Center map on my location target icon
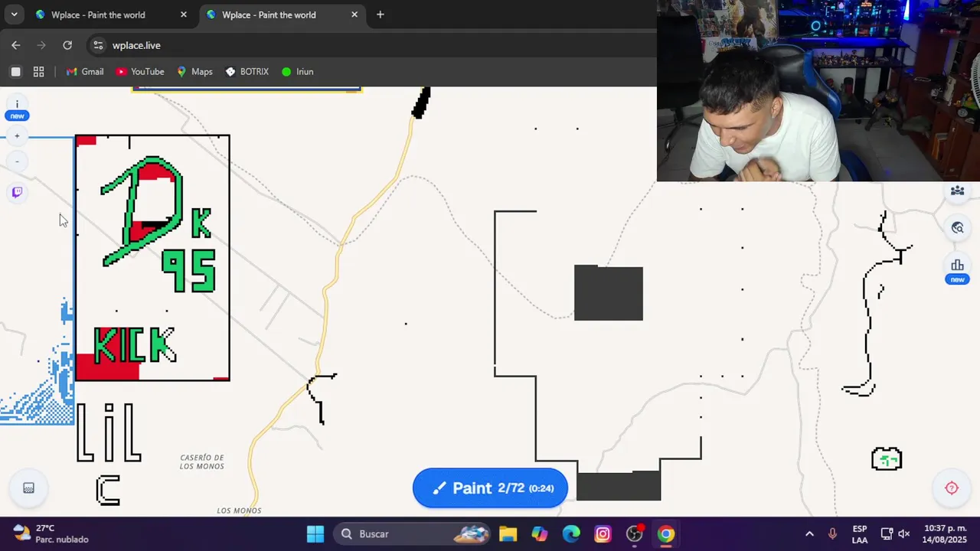The width and height of the screenshot is (980, 551). [952, 488]
